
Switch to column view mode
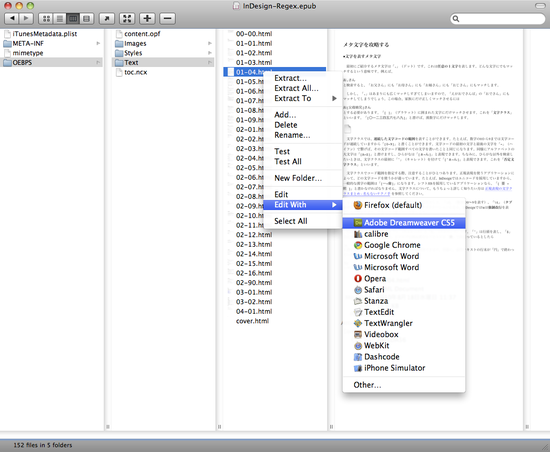click(x=73, y=19)
